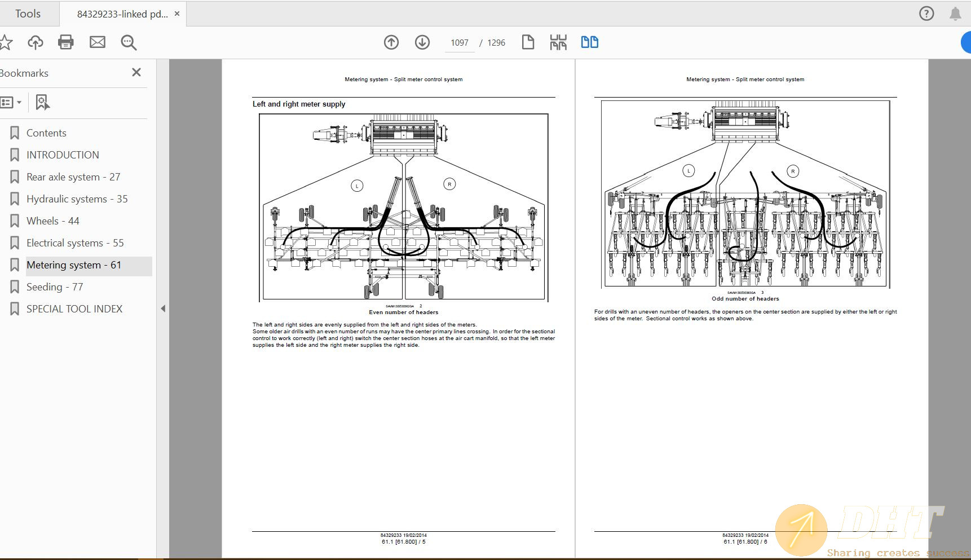Click bookmark icon beside Electrical systems
The width and height of the screenshot is (971, 560).
point(15,243)
